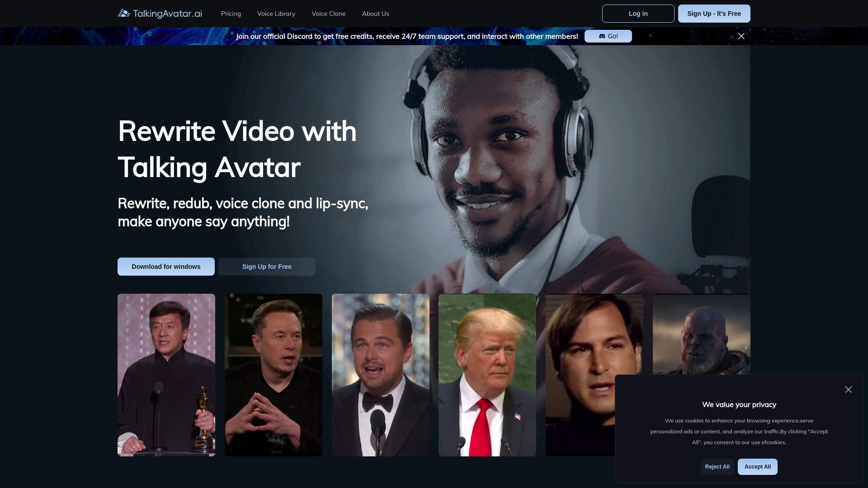
Task: Click the Steve Jobs avatar thumbnail
Action: pos(594,375)
